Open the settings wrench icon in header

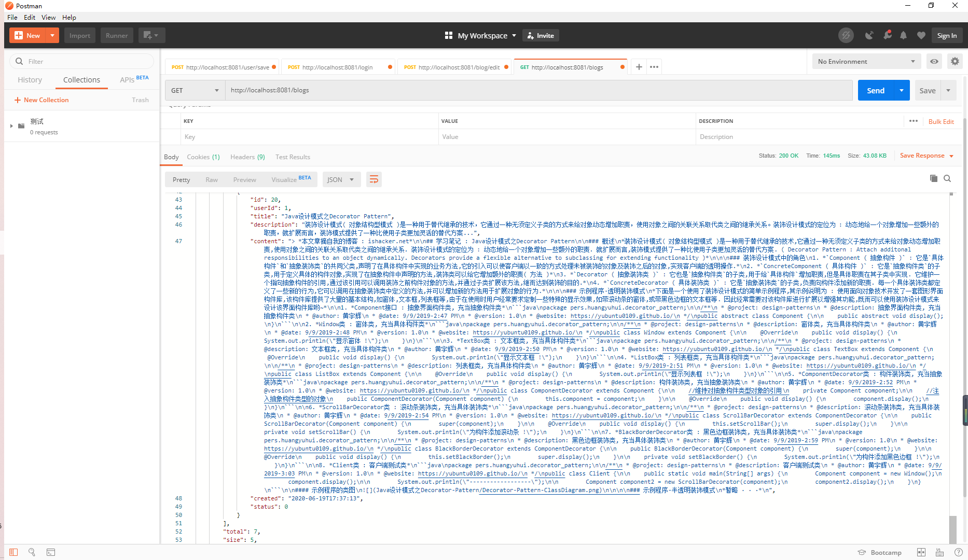(887, 35)
